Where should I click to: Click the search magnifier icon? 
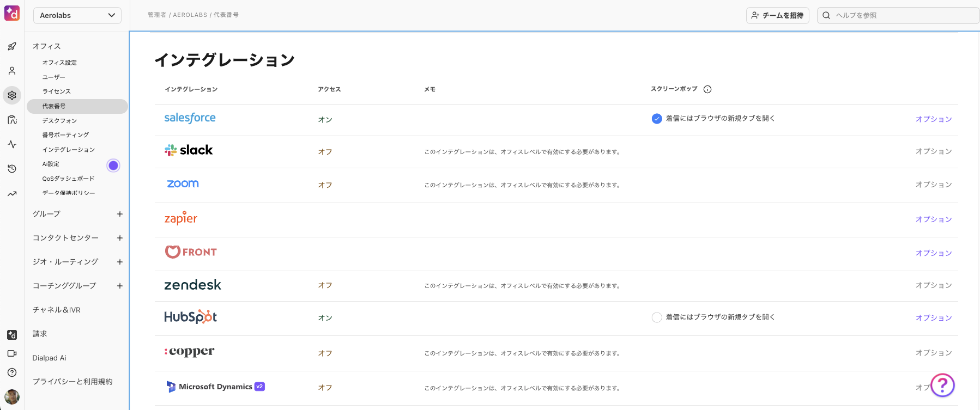point(826,15)
